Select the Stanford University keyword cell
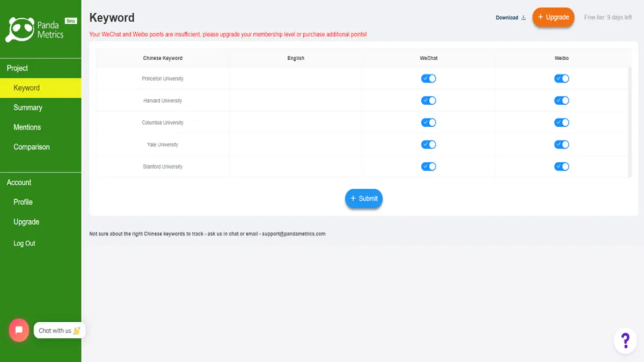The width and height of the screenshot is (644, 362). coord(163,166)
